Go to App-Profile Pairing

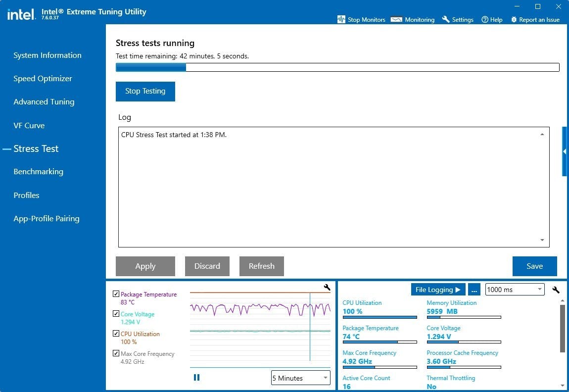[x=47, y=218]
